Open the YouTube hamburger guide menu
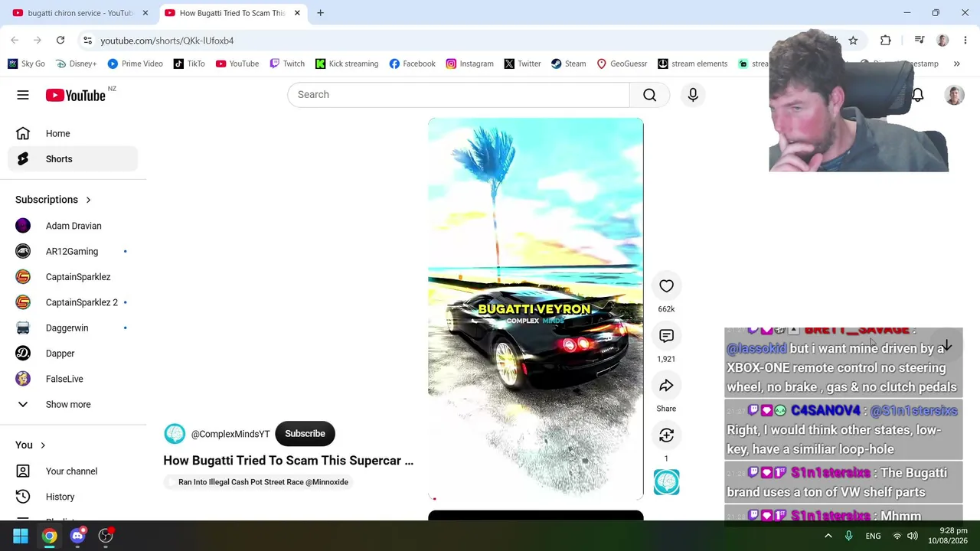 tap(23, 95)
